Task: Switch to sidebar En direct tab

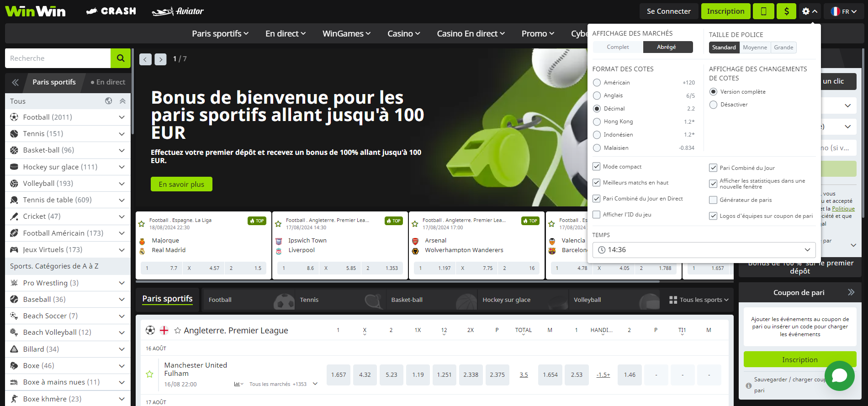Action: (108, 82)
